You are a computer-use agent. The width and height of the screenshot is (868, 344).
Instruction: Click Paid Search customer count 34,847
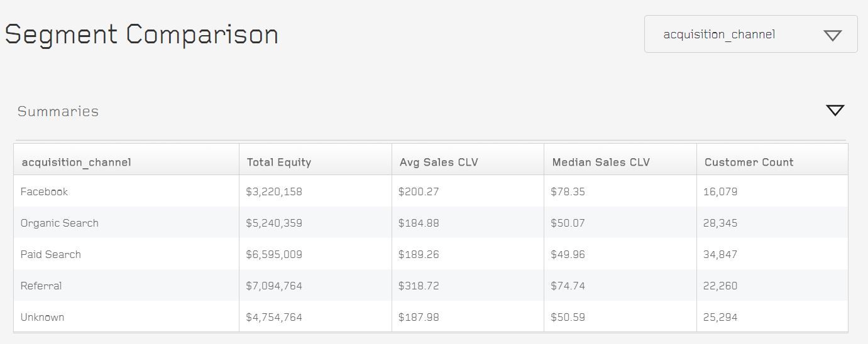click(720, 254)
